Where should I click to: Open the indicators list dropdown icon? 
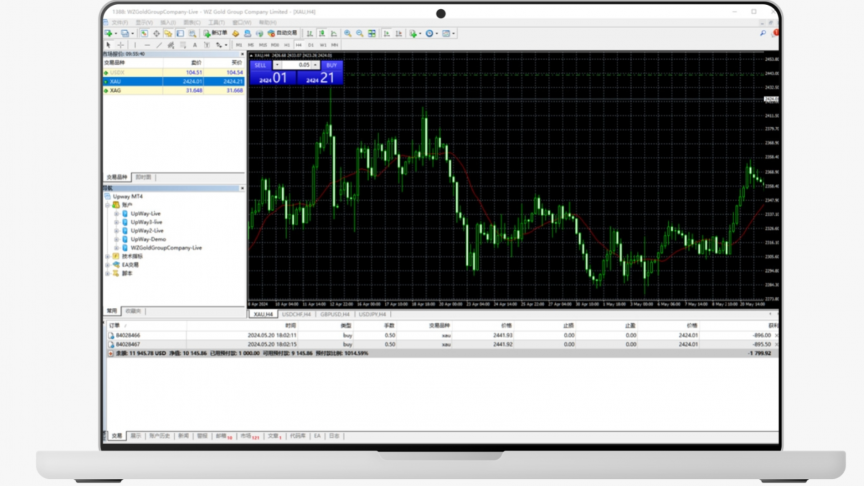(x=415, y=33)
